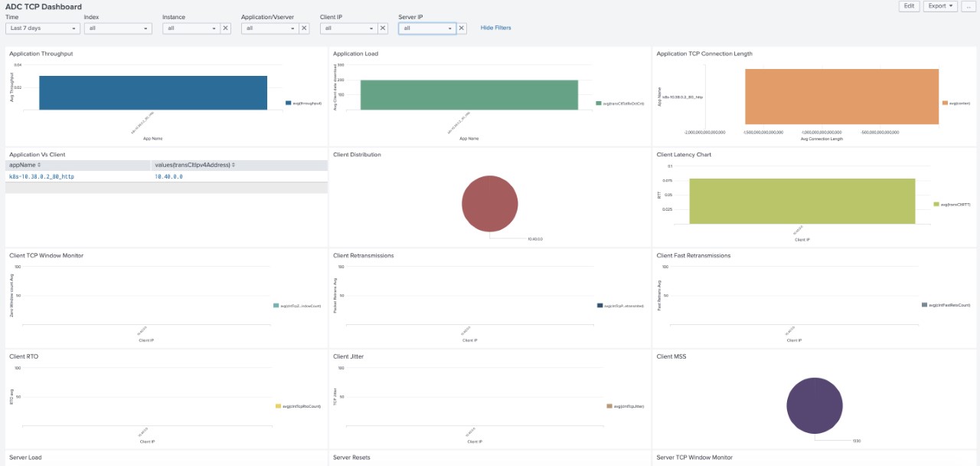Click the avg(cltFastRetxCount) legend swatch

[x=925, y=305]
